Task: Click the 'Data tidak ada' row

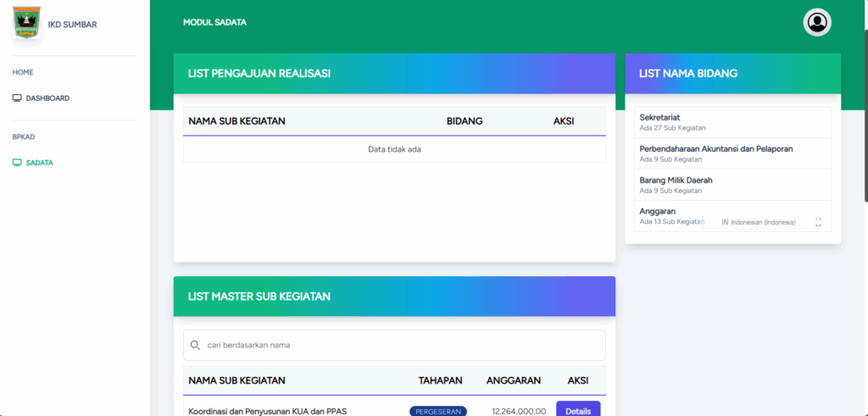Action: click(394, 149)
